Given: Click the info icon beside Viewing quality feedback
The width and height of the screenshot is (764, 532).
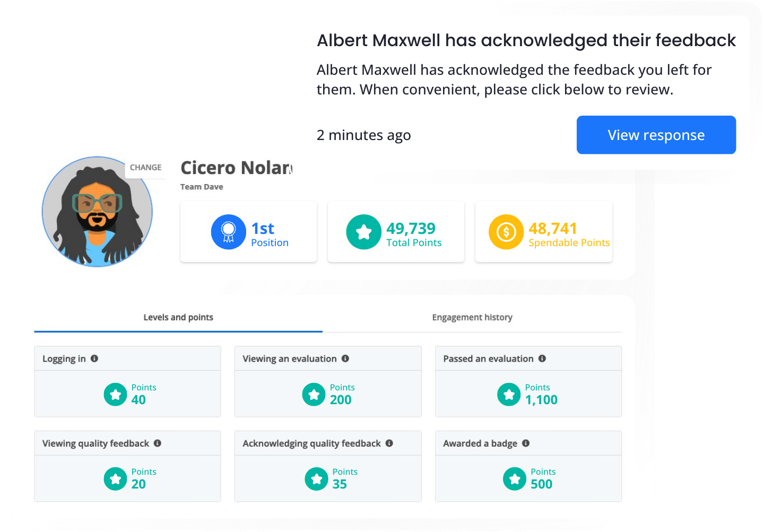Looking at the screenshot, I should coord(158,443).
